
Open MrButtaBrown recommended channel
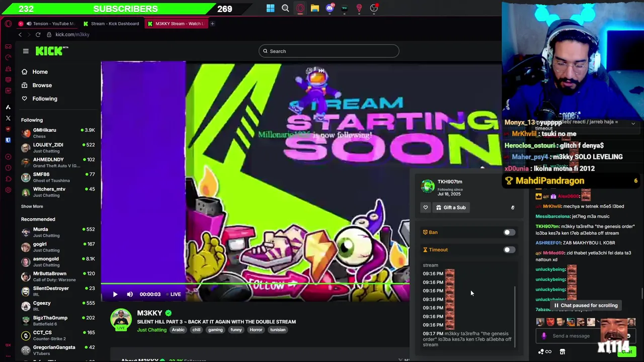(x=58, y=277)
